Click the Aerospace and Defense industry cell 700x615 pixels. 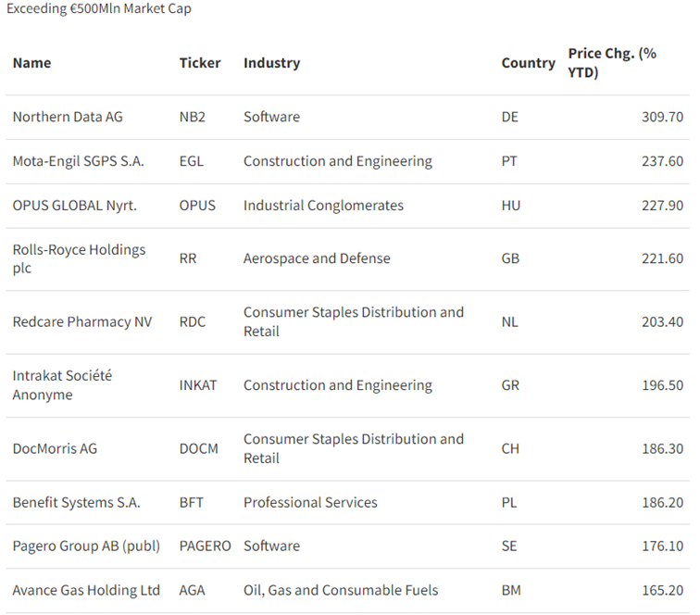pyautogui.click(x=317, y=258)
